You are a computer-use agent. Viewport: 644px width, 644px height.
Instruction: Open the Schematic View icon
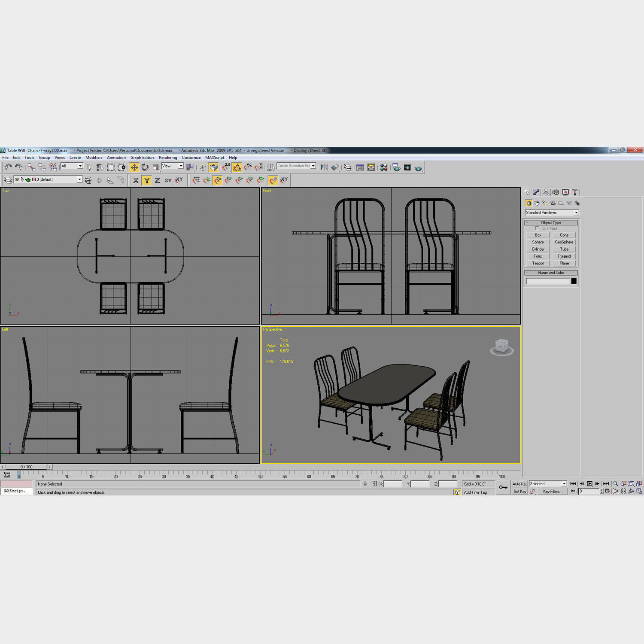pyautogui.click(x=371, y=167)
